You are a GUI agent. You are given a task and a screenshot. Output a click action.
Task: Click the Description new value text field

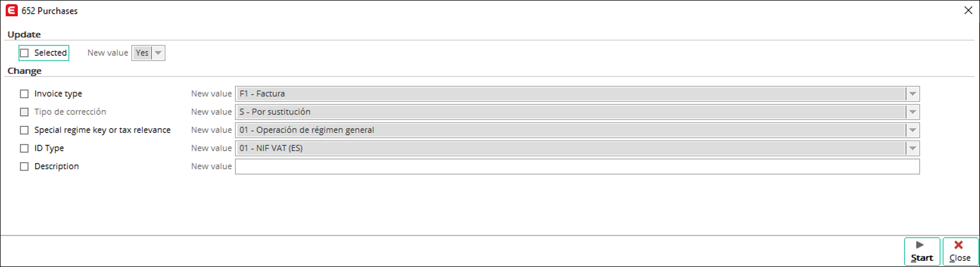click(577, 166)
